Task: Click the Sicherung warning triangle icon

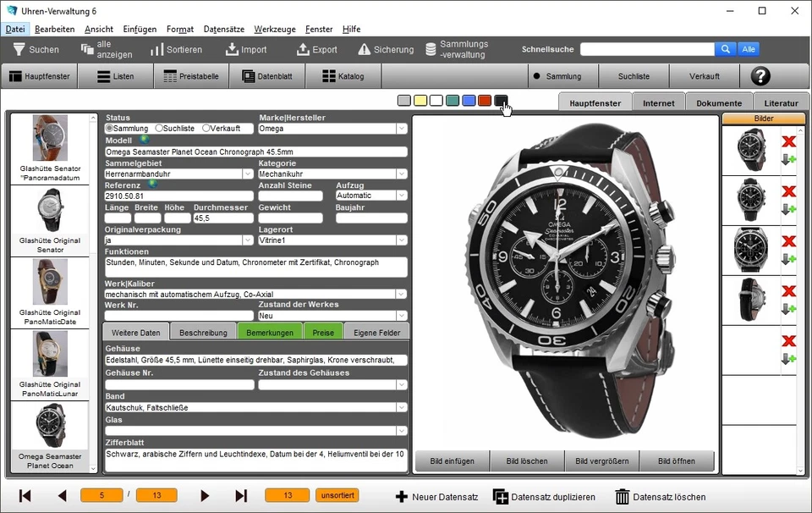Action: (365, 50)
